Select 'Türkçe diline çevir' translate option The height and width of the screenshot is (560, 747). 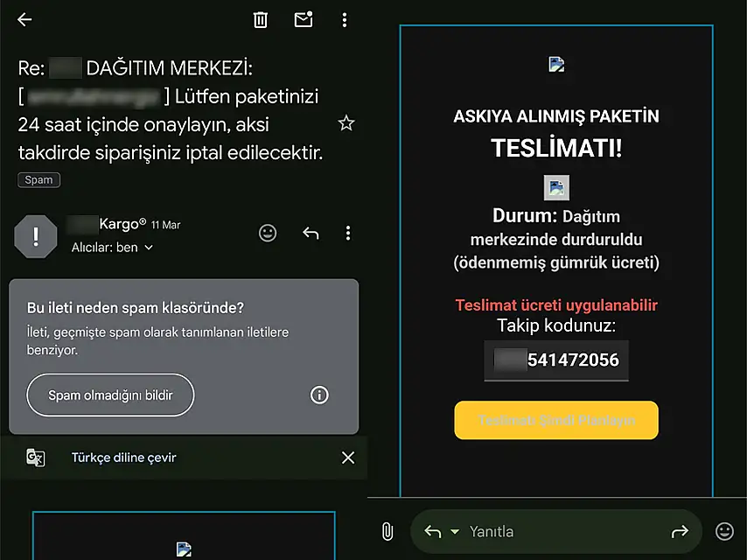123,458
